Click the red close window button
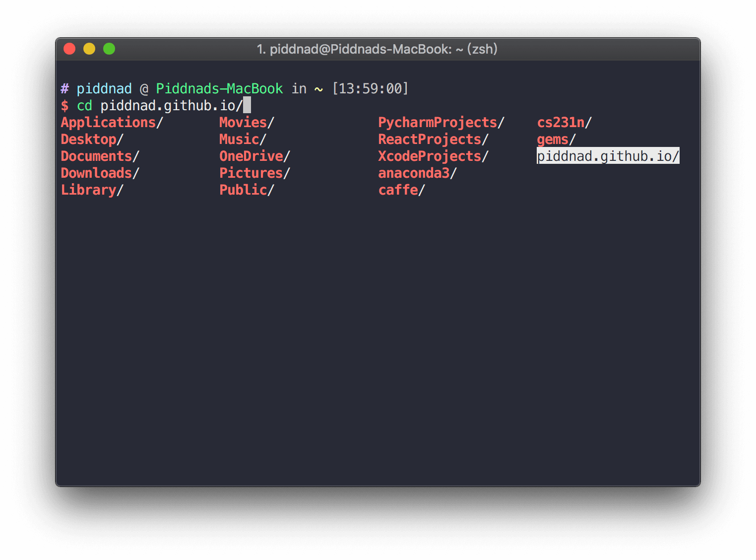The image size is (756, 560). [69, 49]
